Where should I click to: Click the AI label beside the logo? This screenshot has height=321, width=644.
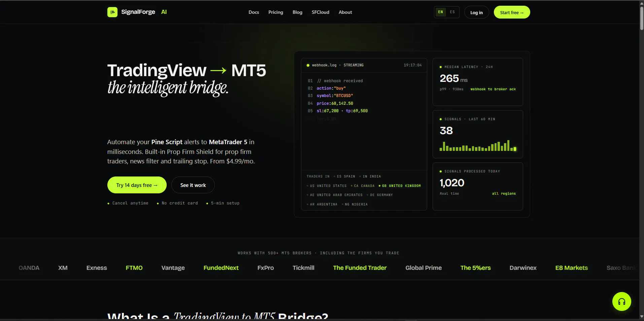[164, 12]
